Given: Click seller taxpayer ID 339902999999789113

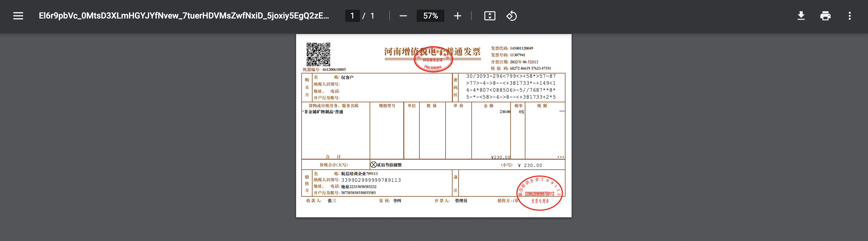Looking at the screenshot, I should tap(371, 180).
